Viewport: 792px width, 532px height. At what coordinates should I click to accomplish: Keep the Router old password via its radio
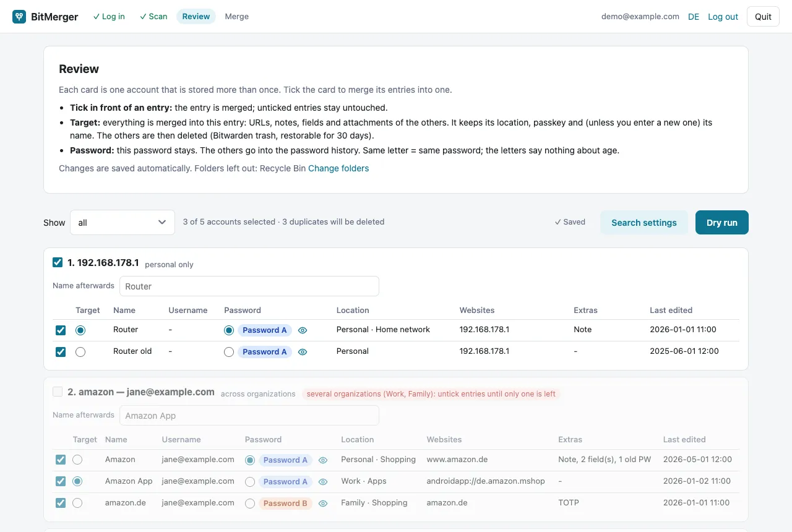tap(229, 352)
